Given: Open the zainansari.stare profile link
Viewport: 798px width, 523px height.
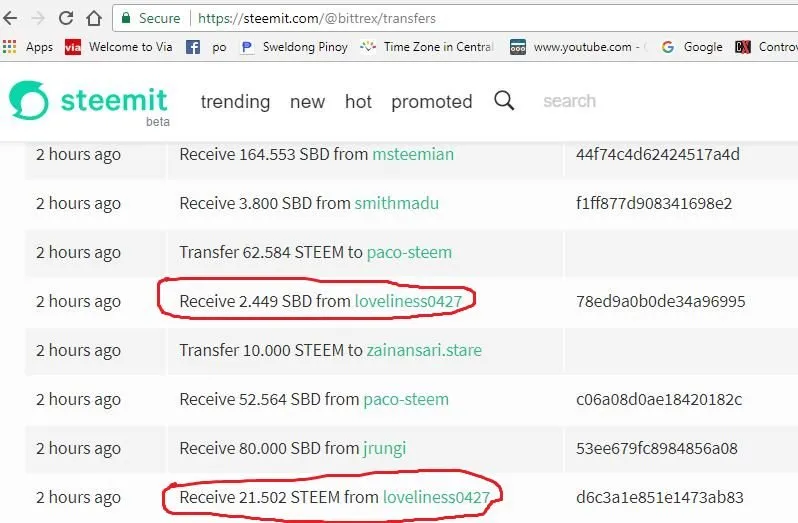Looking at the screenshot, I should 424,350.
